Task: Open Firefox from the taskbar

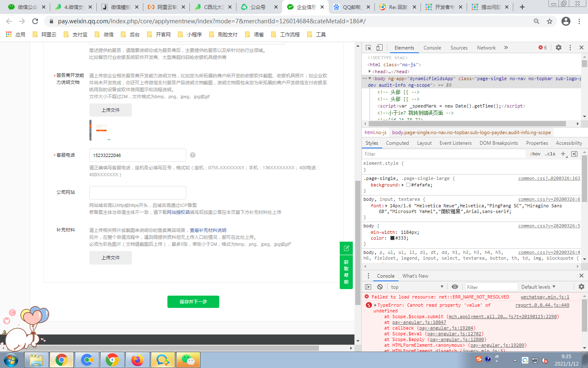Action: (x=137, y=360)
